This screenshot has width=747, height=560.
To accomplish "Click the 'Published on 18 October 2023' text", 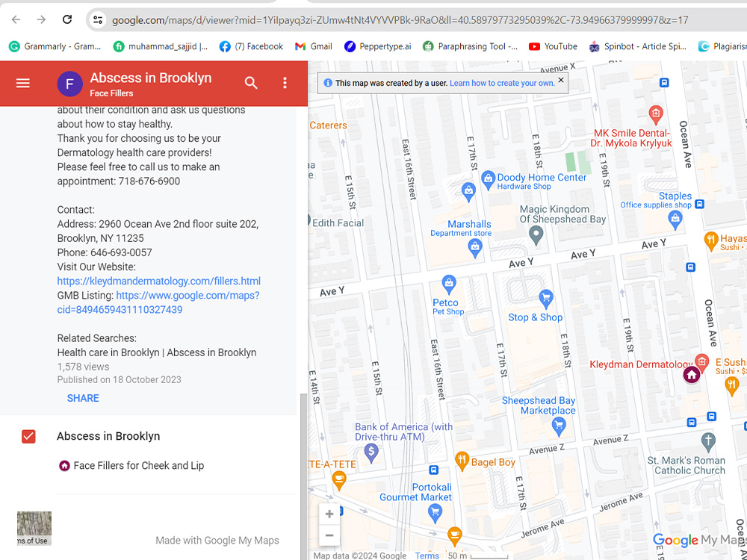I will pos(119,379).
